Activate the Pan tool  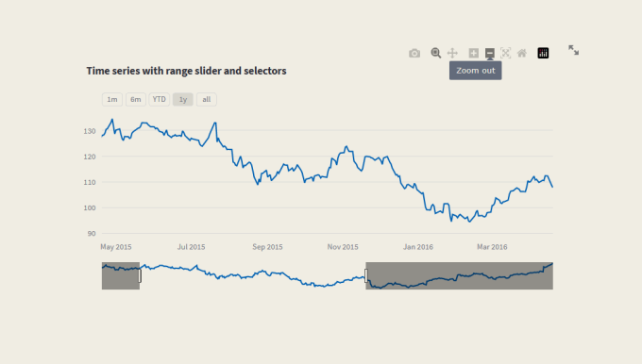[x=452, y=53]
